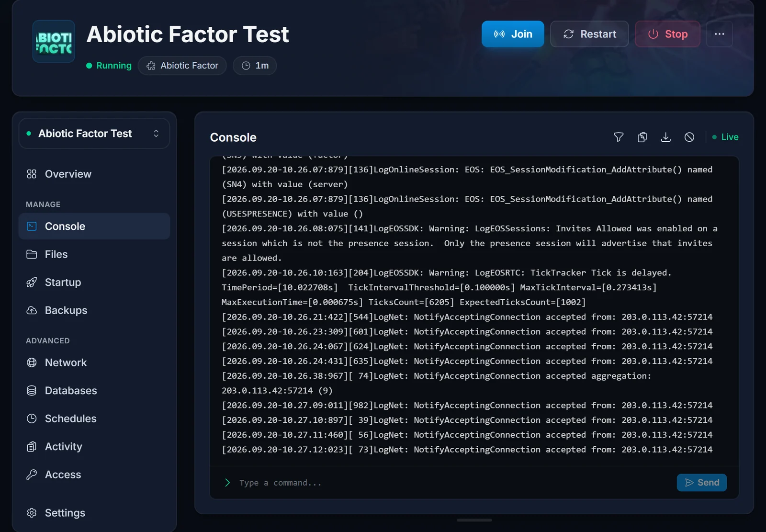Image resolution: width=766 pixels, height=532 pixels.
Task: Click the Abiotic Factor game tag chip
Action: click(182, 66)
